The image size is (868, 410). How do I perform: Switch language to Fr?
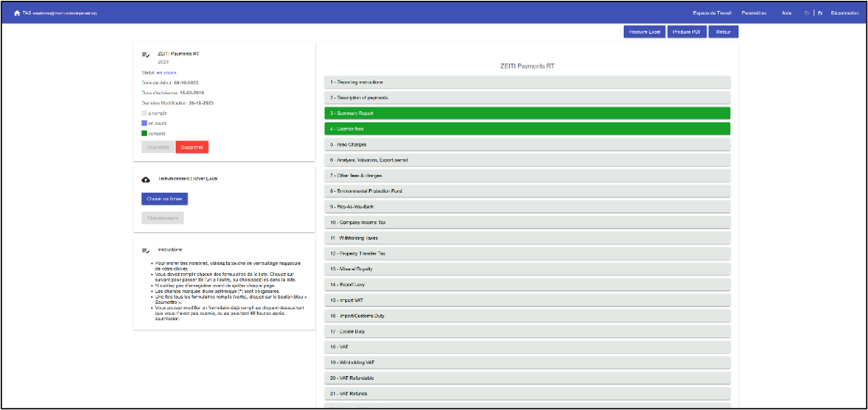pos(820,13)
